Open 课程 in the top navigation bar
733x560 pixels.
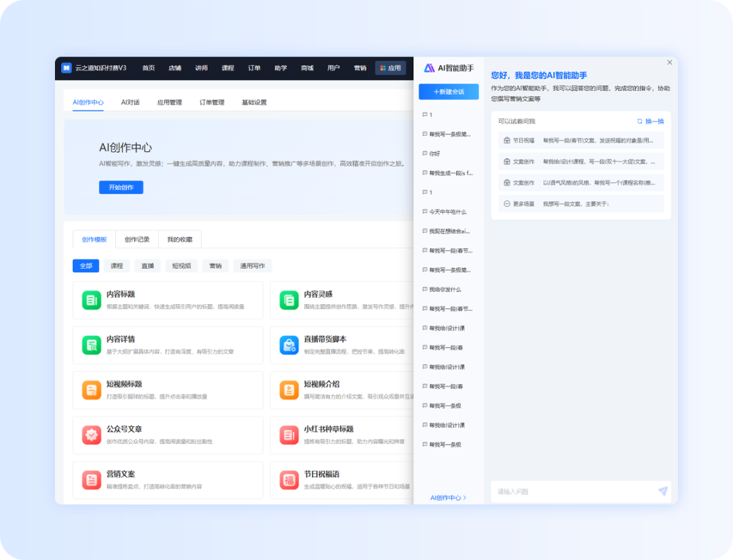coord(227,68)
